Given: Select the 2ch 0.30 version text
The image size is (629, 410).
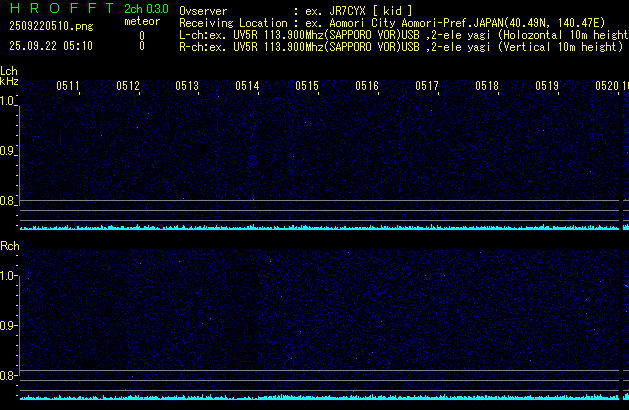Looking at the screenshot, I should (x=146, y=9).
